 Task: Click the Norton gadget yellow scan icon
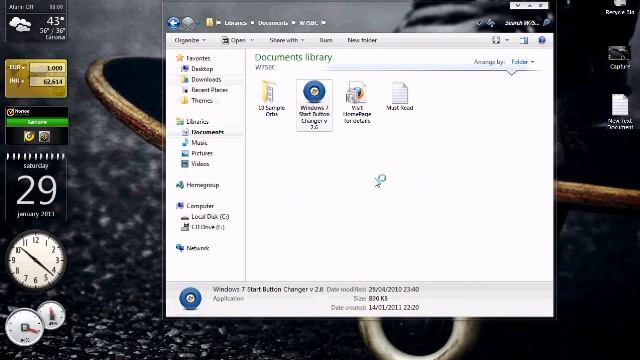[x=29, y=136]
